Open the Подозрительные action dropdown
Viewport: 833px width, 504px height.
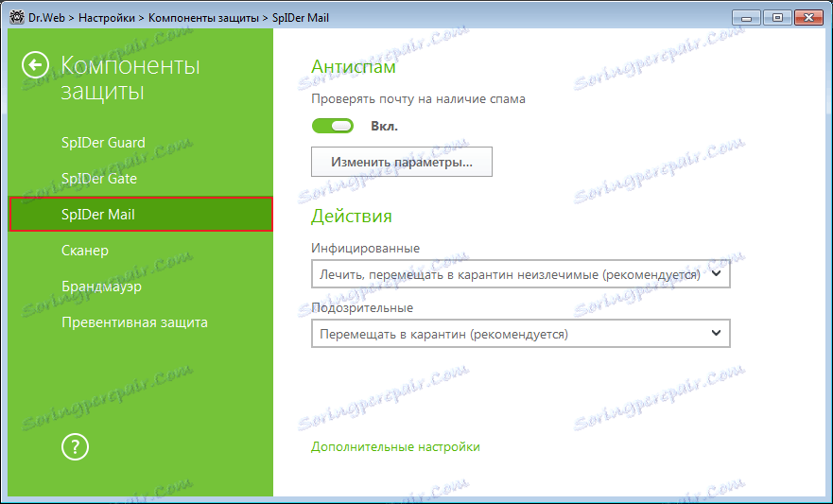(521, 334)
